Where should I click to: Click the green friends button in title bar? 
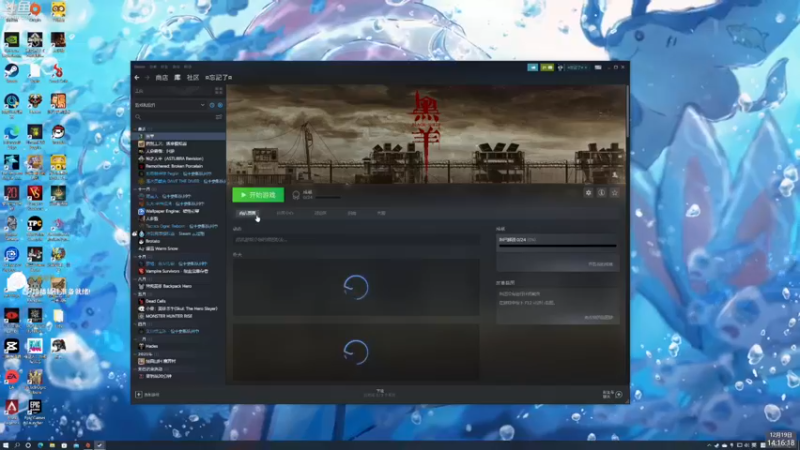547,67
